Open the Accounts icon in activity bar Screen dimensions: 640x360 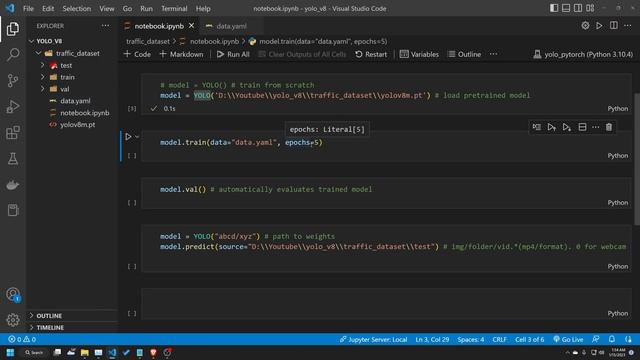(13, 294)
